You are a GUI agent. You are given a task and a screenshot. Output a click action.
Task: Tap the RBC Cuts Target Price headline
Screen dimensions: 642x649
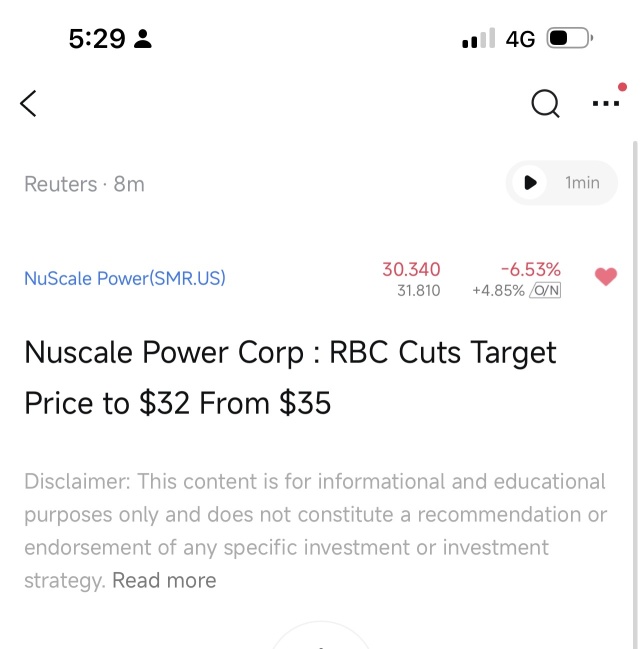(290, 377)
